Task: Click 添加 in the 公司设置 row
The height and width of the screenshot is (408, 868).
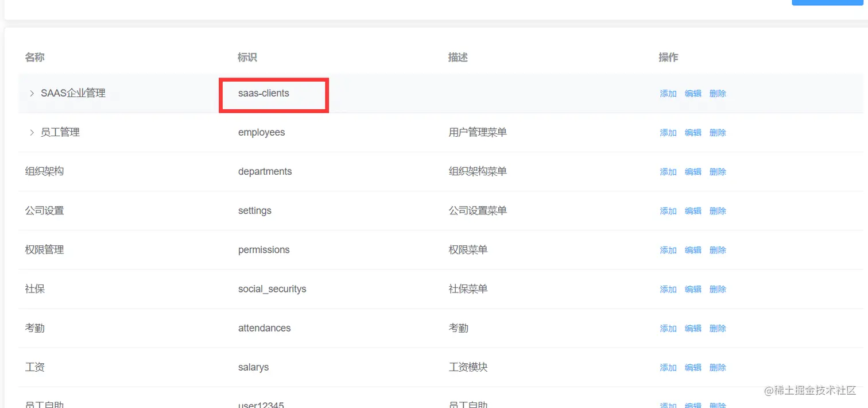Action: [668, 211]
